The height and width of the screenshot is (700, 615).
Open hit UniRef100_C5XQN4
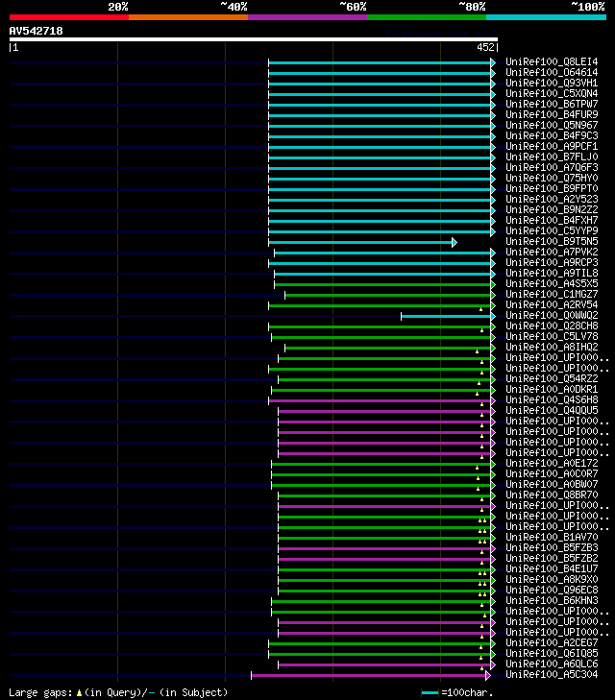[552, 93]
